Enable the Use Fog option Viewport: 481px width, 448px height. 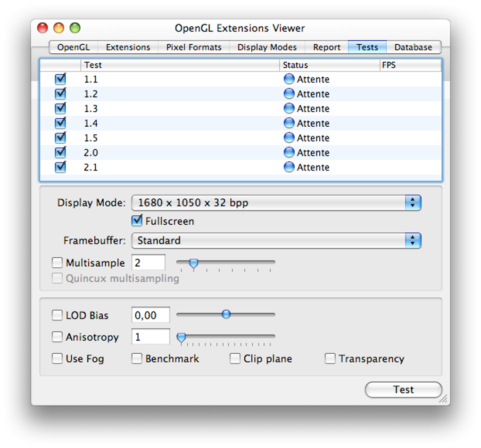(x=57, y=358)
